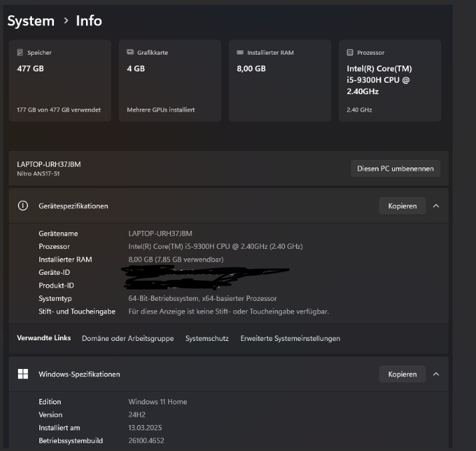Open the 477 GB Speicher card
476x451 pixels.
click(x=59, y=81)
